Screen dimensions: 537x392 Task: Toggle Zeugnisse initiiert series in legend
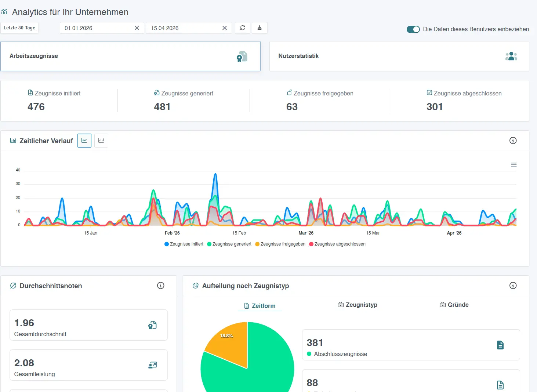184,244
